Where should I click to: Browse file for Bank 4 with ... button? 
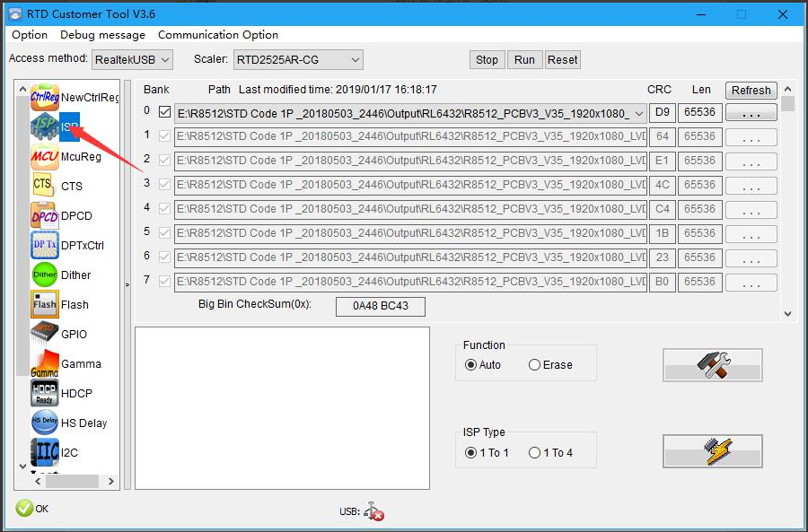pyautogui.click(x=751, y=210)
